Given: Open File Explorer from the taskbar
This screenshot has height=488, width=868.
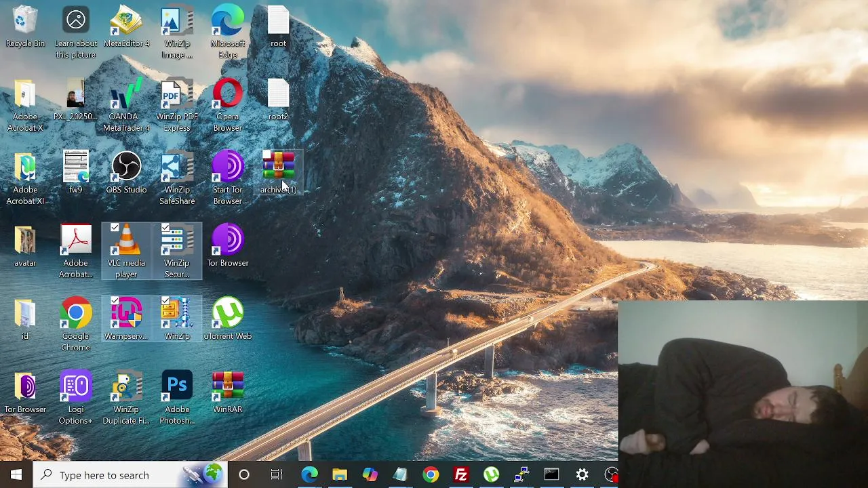Looking at the screenshot, I should pos(340,474).
